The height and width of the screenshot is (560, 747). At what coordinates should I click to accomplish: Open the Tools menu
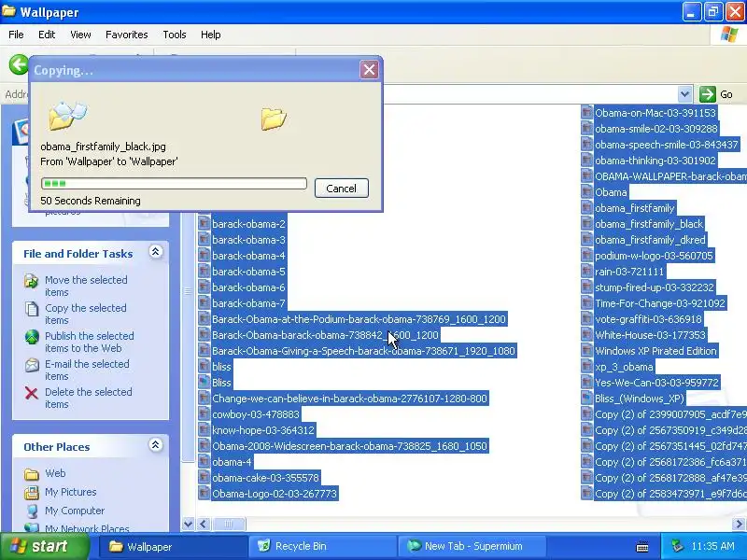[x=175, y=35]
